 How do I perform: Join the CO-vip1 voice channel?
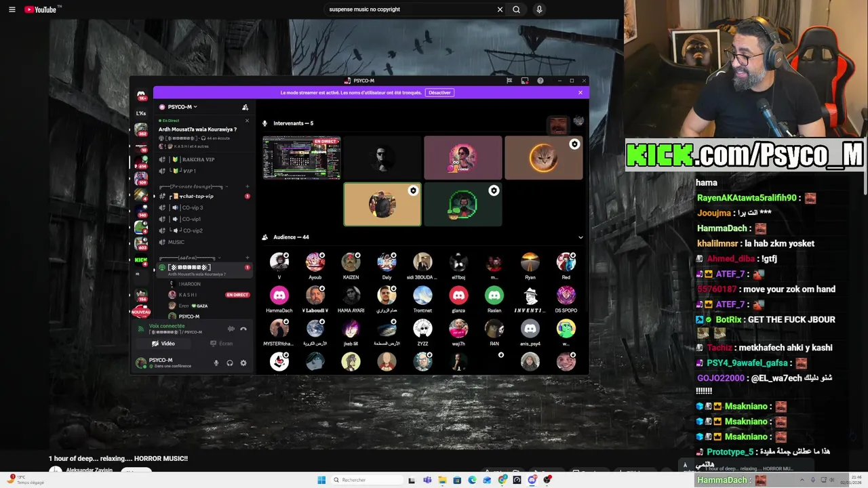[203, 219]
